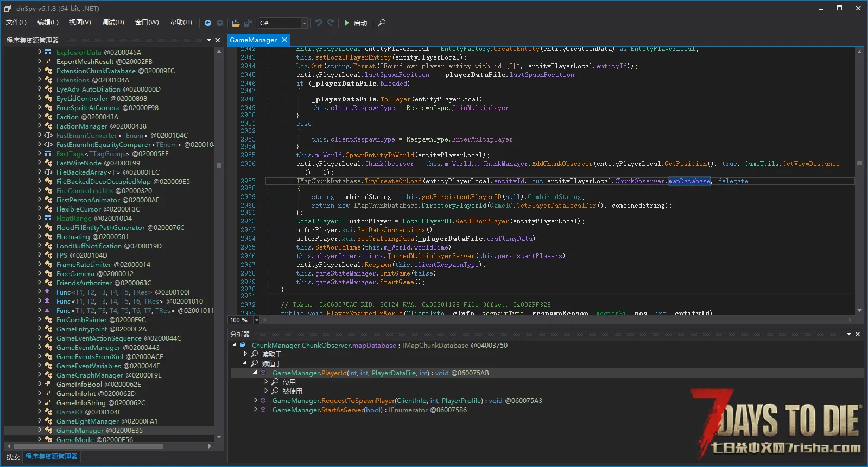Viewport: 868px width, 467px height.
Task: Click the Save All toolbar icon
Action: coord(248,23)
